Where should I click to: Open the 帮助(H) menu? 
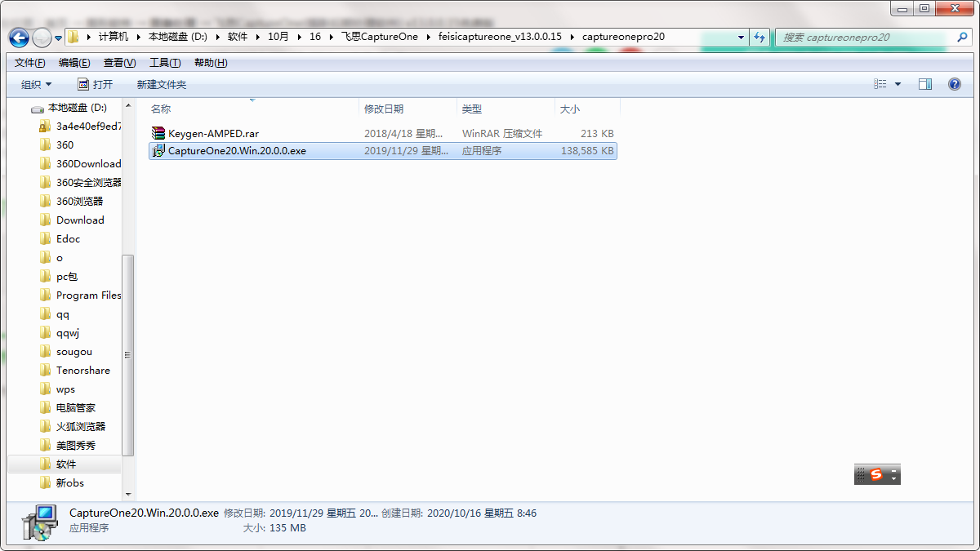tap(211, 63)
